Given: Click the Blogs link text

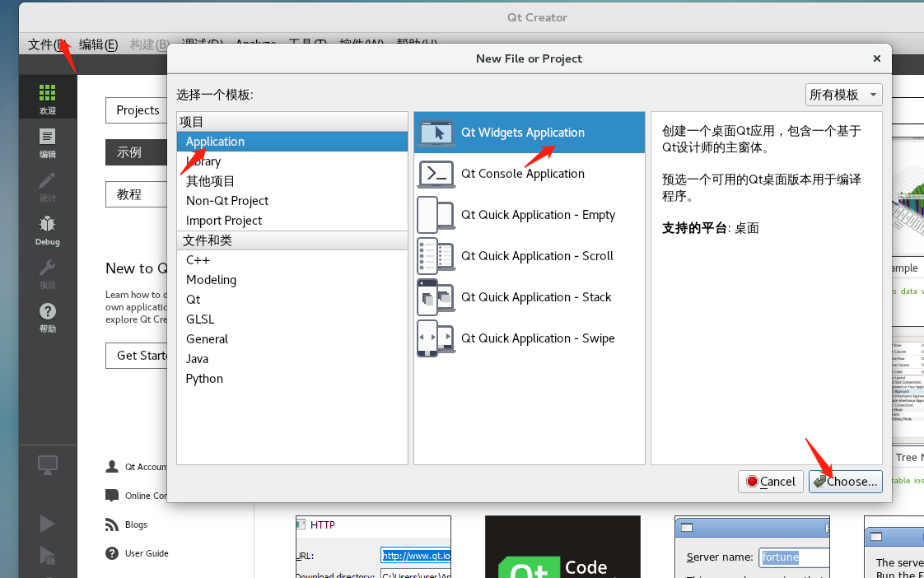Looking at the screenshot, I should [136, 524].
